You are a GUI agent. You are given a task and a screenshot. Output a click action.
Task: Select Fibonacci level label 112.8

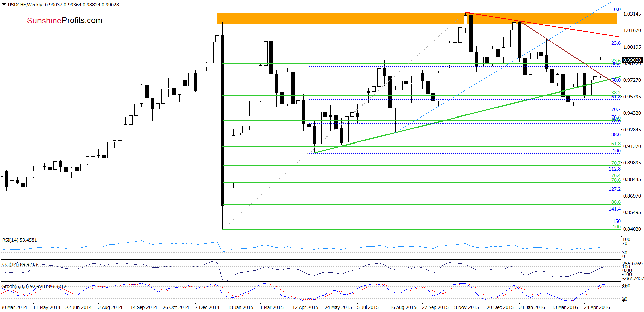(x=615, y=169)
